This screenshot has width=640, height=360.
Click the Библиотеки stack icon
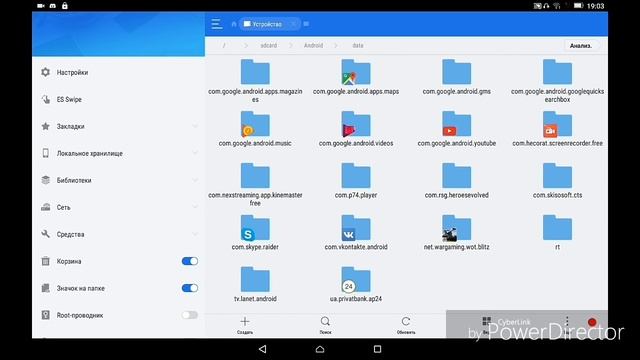pos(46,180)
